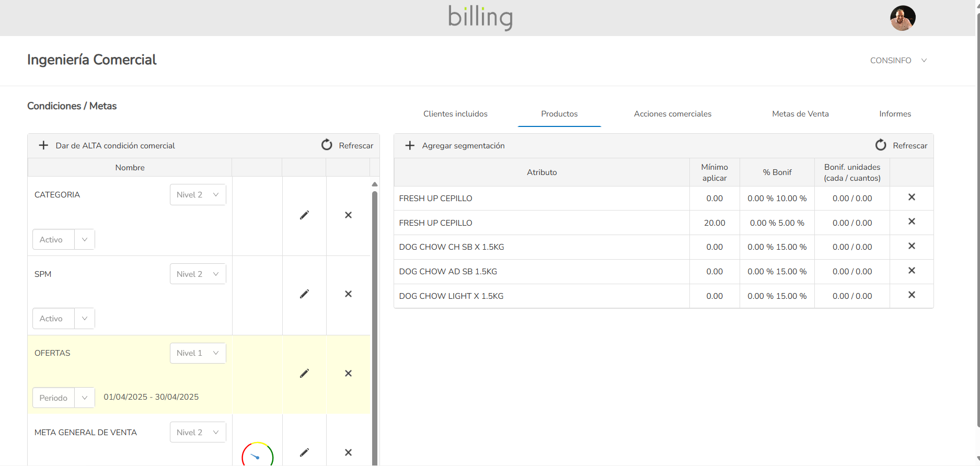
Task: Go to the Acciones comerciales tab
Action: (x=672, y=114)
